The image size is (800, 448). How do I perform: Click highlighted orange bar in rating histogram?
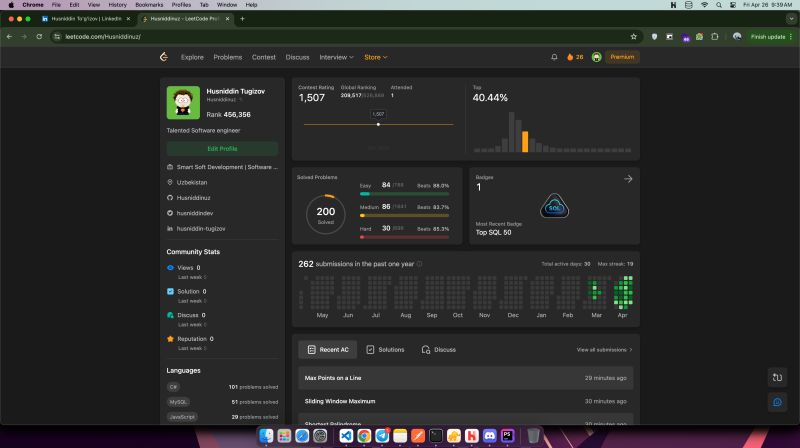(525, 141)
